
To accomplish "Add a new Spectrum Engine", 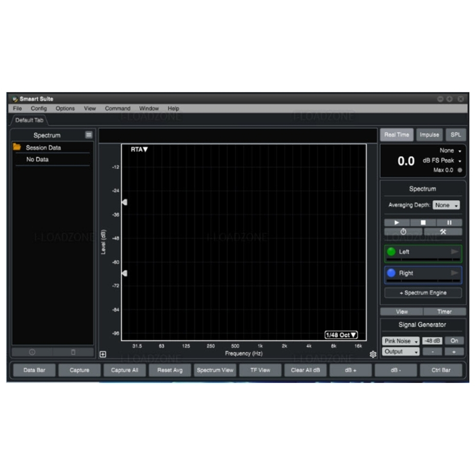I will pos(423,292).
